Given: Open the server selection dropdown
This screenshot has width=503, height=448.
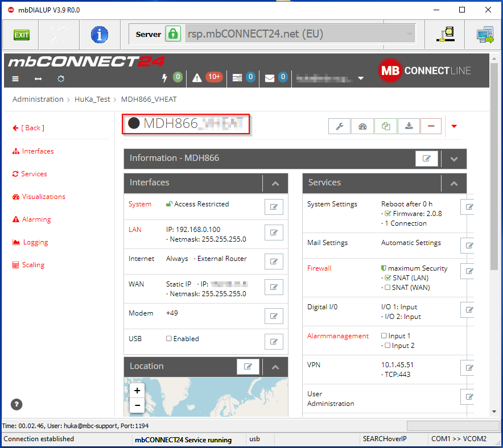Looking at the screenshot, I should click(300, 34).
